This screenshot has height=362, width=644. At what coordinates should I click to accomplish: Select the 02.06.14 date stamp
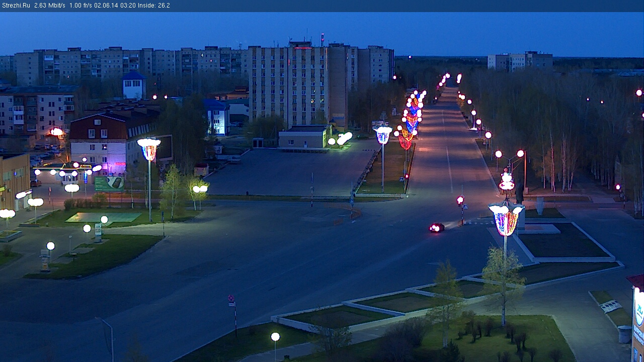click(x=106, y=6)
